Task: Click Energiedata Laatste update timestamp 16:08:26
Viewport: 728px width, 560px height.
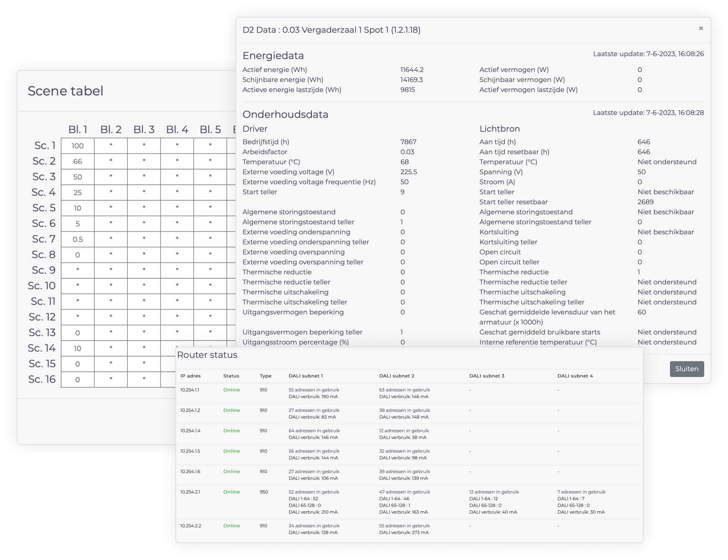Action: (649, 54)
